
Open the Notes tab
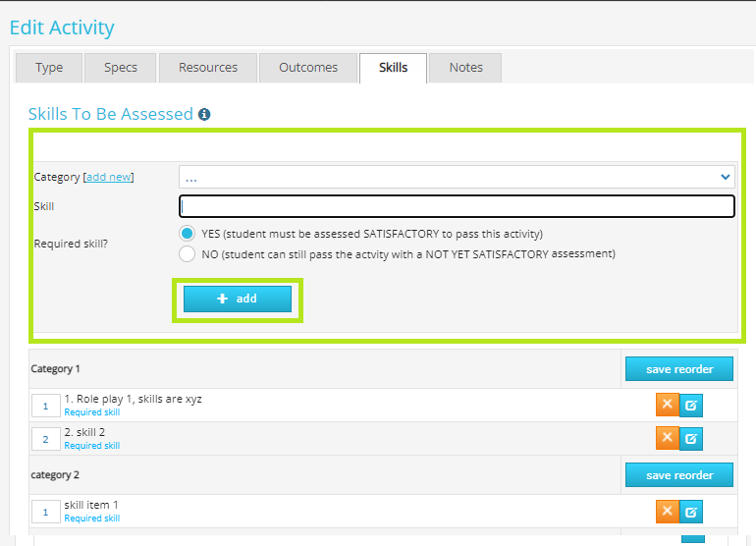[465, 68]
